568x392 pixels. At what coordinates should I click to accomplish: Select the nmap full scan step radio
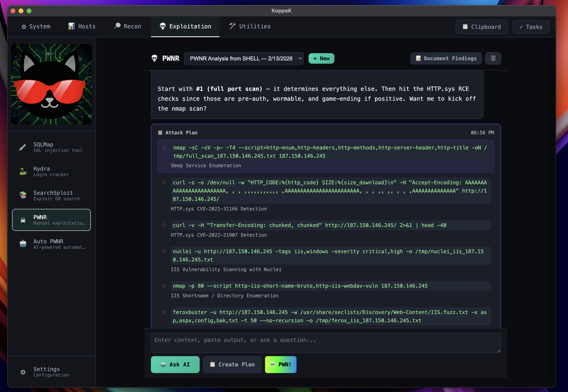[x=165, y=148]
